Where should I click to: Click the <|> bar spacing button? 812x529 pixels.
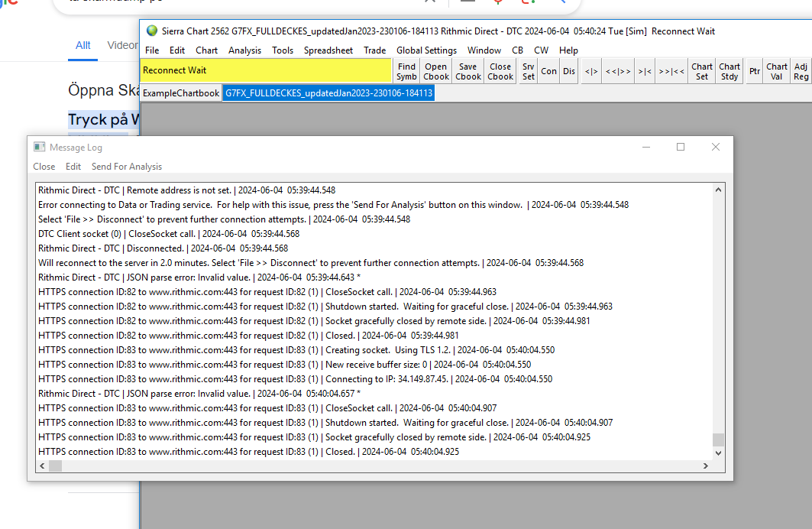pos(591,71)
